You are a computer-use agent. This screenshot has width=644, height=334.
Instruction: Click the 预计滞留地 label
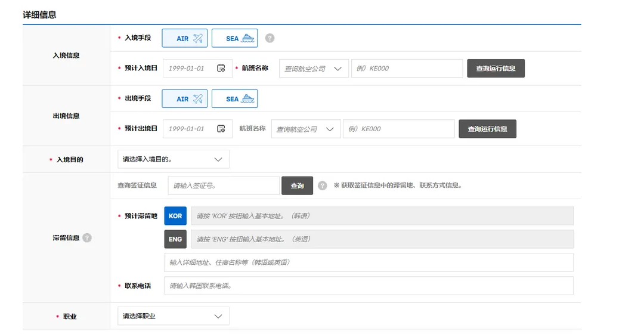coord(141,216)
